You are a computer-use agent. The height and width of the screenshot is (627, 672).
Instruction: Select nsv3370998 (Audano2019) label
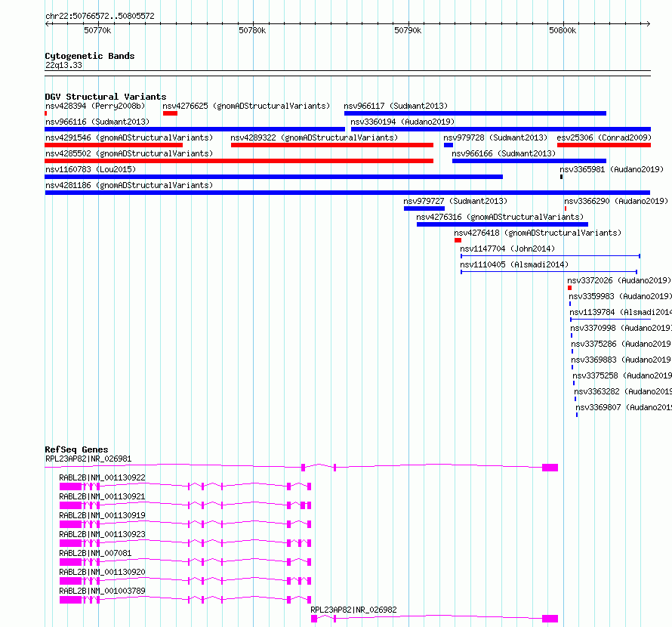(621, 328)
